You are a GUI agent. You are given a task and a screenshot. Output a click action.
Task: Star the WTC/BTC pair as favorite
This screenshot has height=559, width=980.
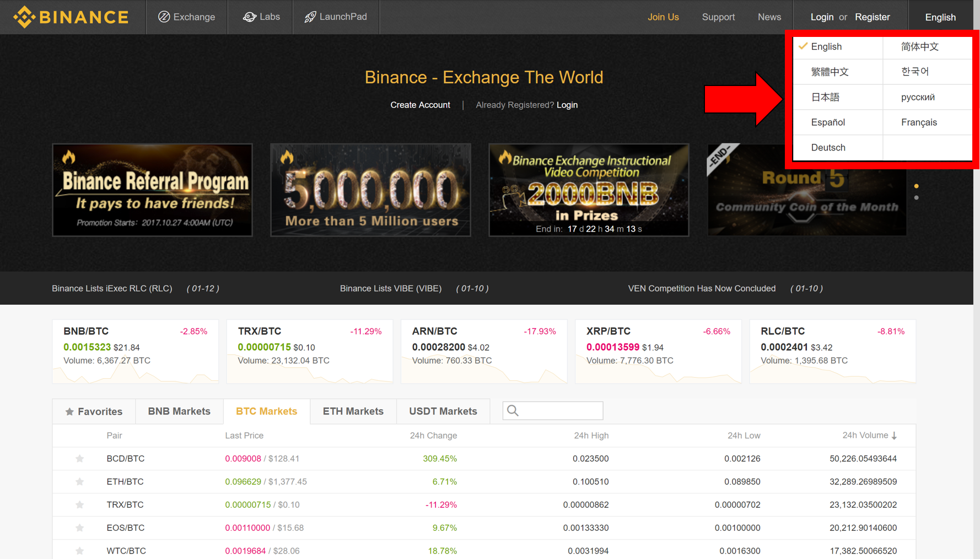point(80,551)
